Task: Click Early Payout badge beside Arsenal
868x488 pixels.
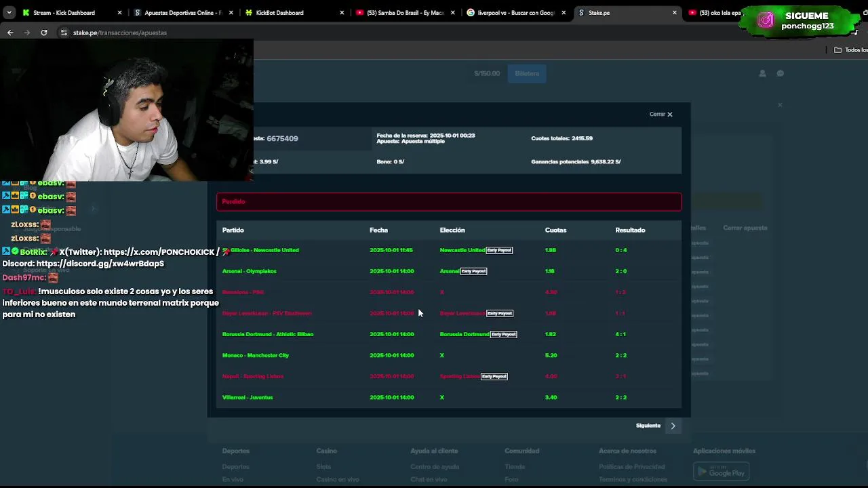Action: click(x=473, y=271)
